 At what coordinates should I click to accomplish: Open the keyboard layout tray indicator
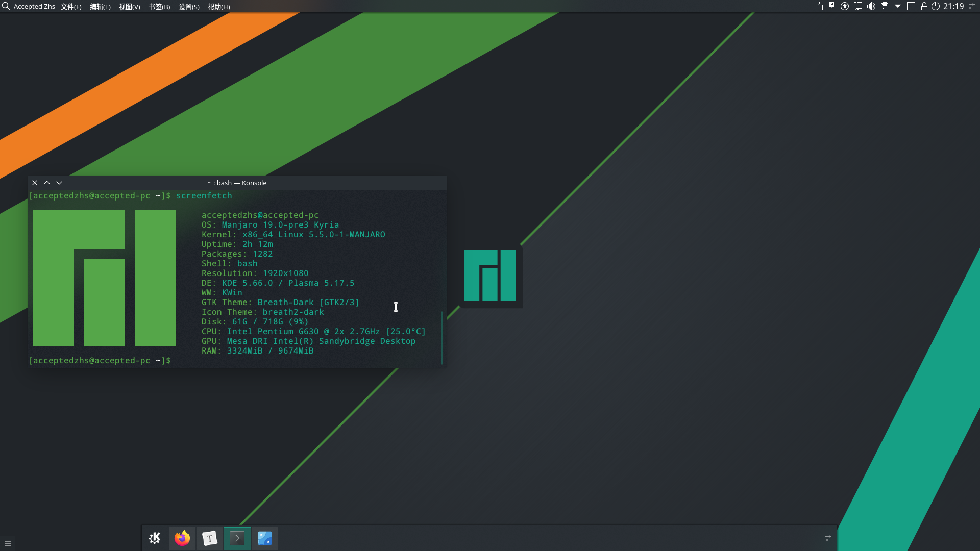[x=818, y=7]
